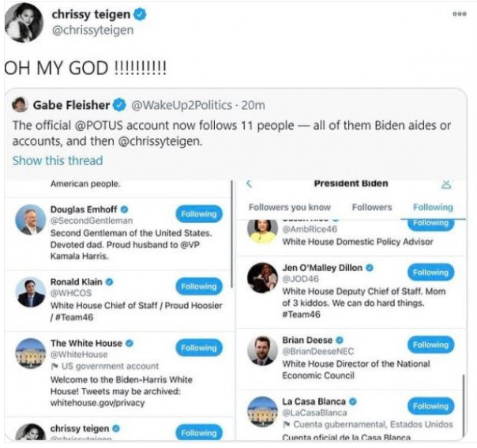This screenshot has height=448, width=477.
Task: Toggle Following button for Jen O'Malley Dillon
Action: (x=430, y=273)
